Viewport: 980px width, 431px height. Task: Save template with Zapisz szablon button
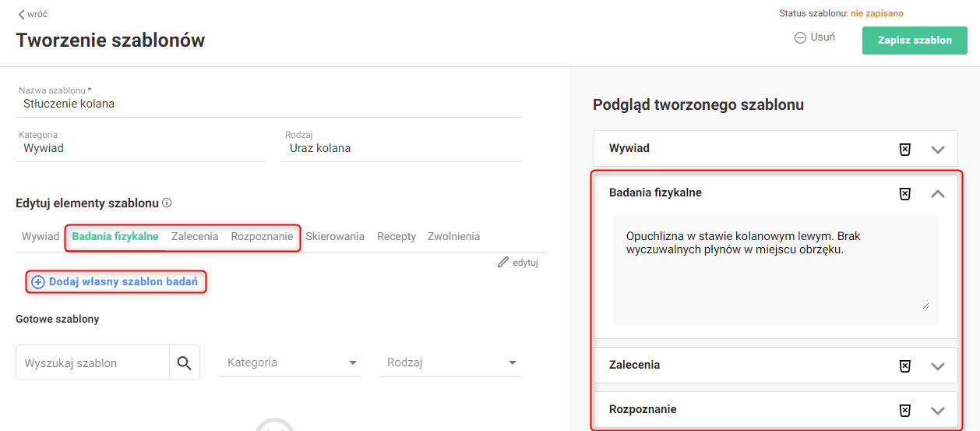pyautogui.click(x=915, y=41)
